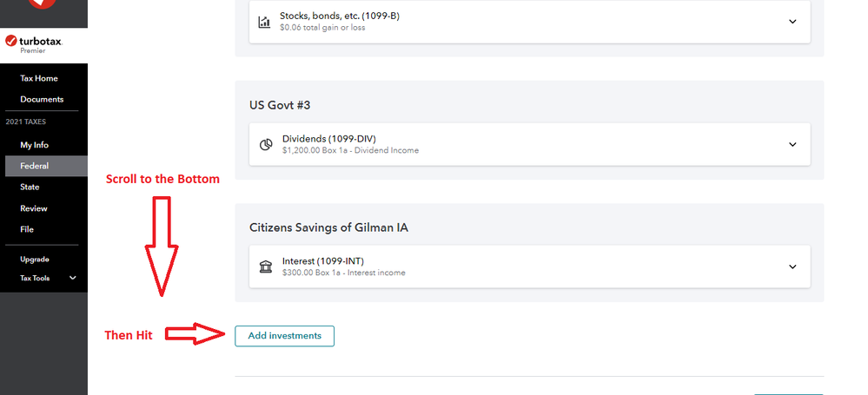This screenshot has height=395, width=868.
Task: Expand the Dividends 1099-DIV row chevron
Action: [x=792, y=144]
